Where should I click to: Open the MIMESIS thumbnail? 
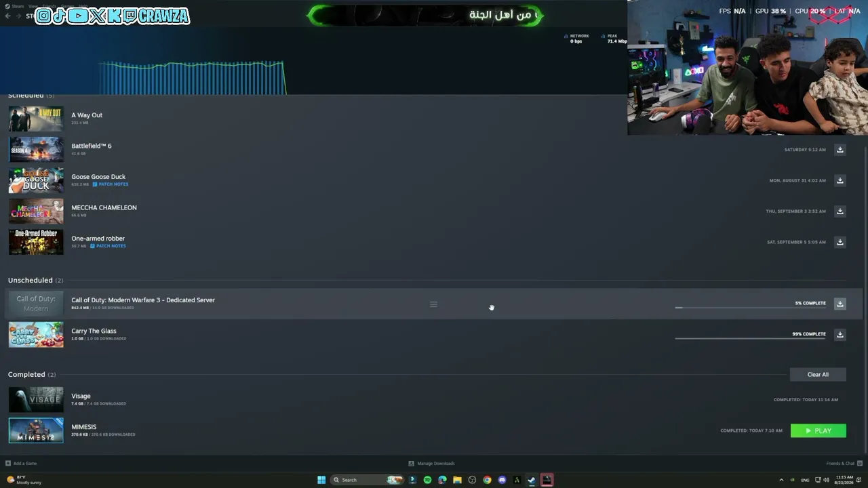tap(36, 430)
